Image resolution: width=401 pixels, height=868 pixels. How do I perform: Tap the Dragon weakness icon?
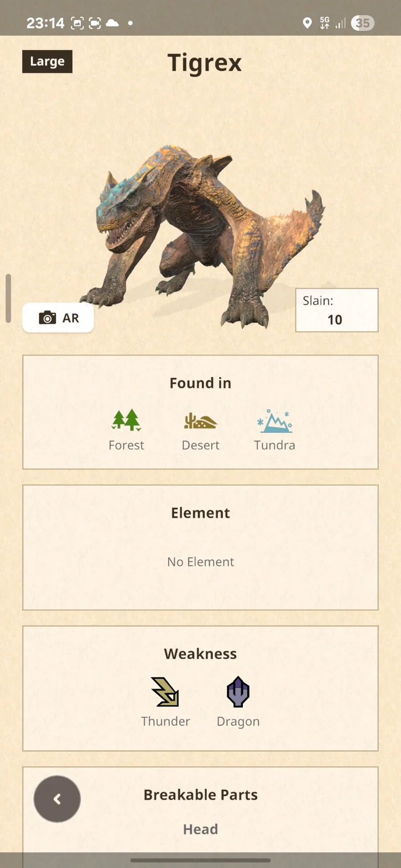point(238,692)
